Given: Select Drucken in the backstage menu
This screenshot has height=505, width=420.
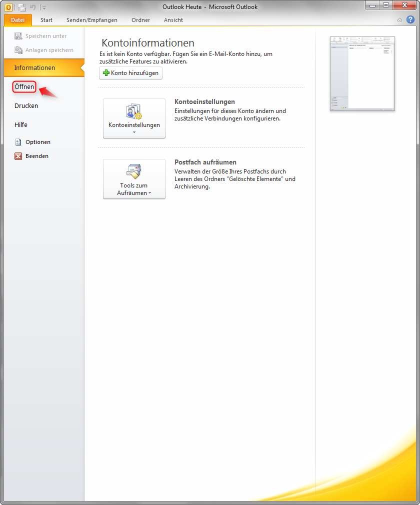Looking at the screenshot, I should (x=25, y=105).
